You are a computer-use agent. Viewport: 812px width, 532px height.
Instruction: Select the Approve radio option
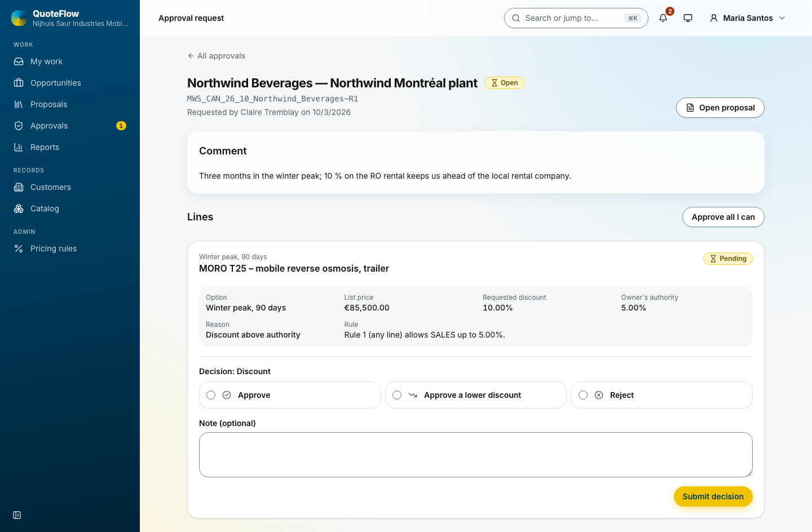click(x=211, y=395)
